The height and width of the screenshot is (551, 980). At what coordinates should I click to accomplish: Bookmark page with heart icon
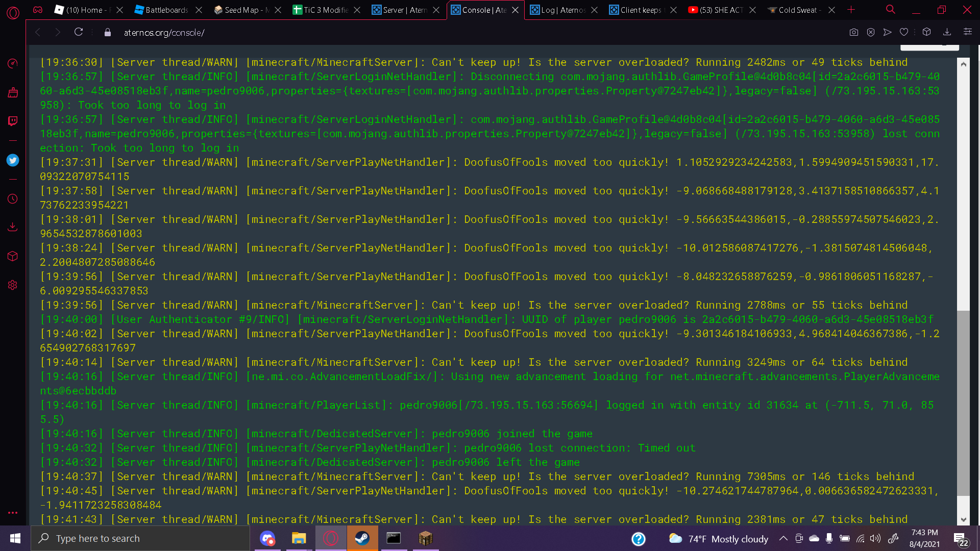click(x=904, y=32)
